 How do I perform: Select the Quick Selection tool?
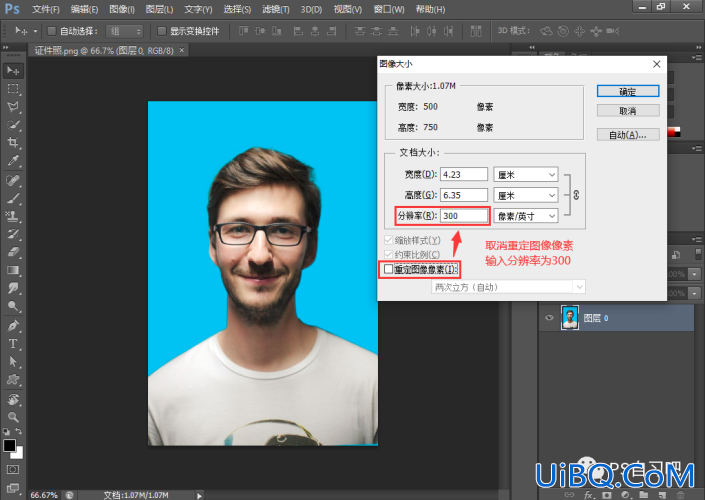13,125
